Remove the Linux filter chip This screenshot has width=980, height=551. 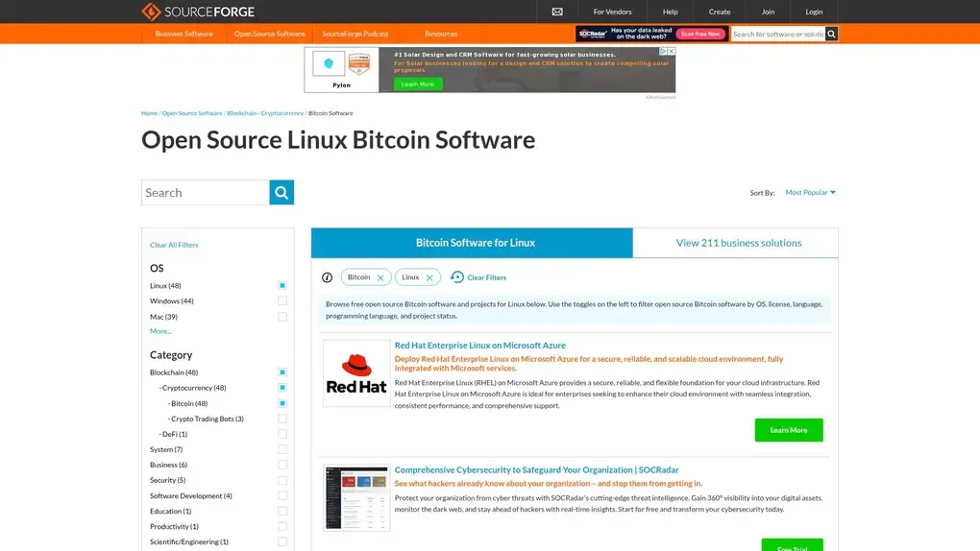click(x=429, y=277)
